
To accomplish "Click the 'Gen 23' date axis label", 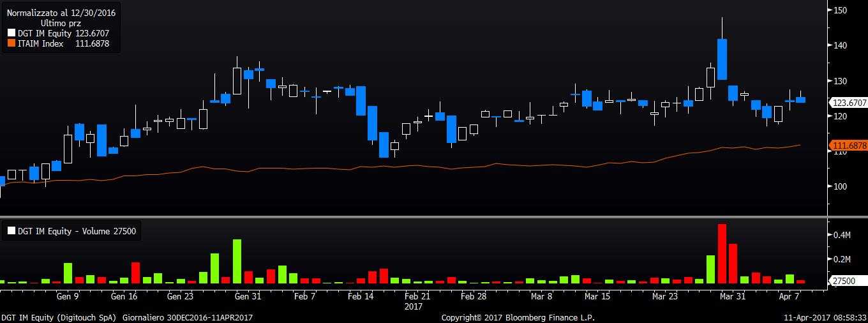I will [180, 297].
